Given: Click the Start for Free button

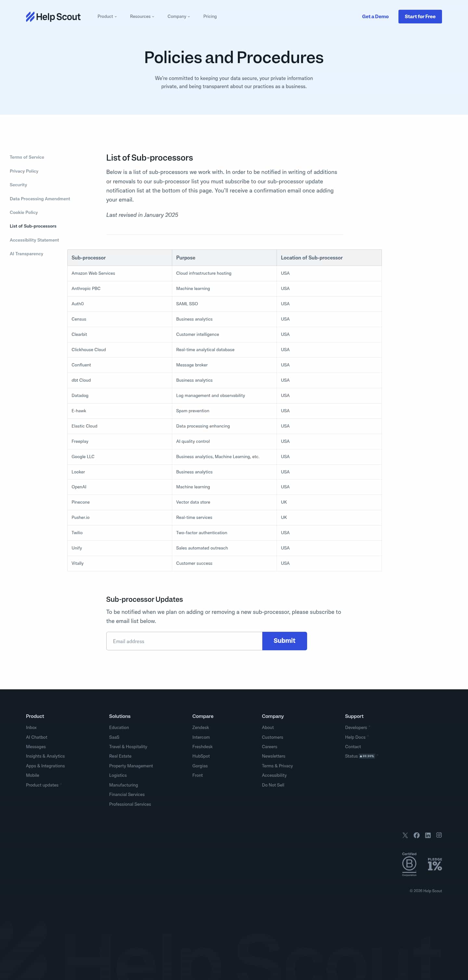Looking at the screenshot, I should (x=420, y=16).
